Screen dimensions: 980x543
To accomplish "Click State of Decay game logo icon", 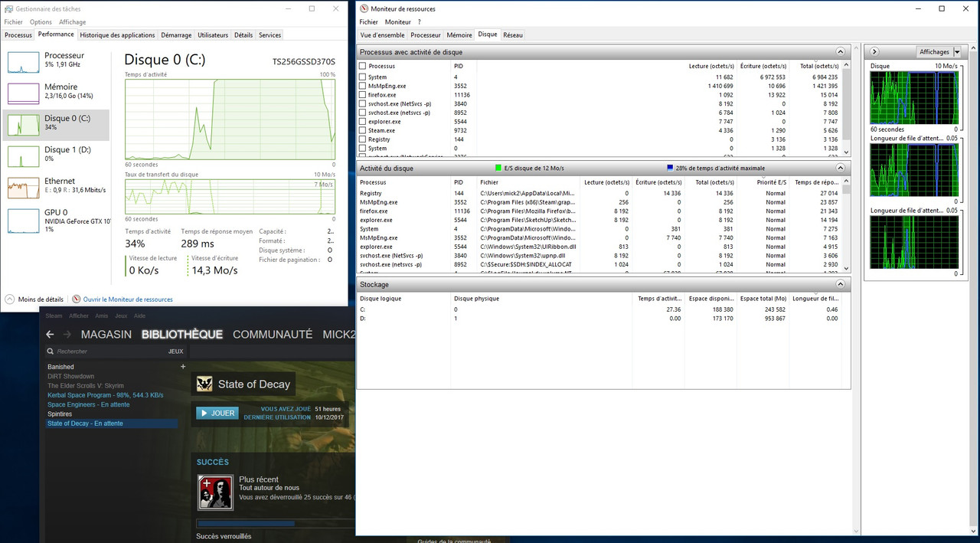I will tap(204, 384).
